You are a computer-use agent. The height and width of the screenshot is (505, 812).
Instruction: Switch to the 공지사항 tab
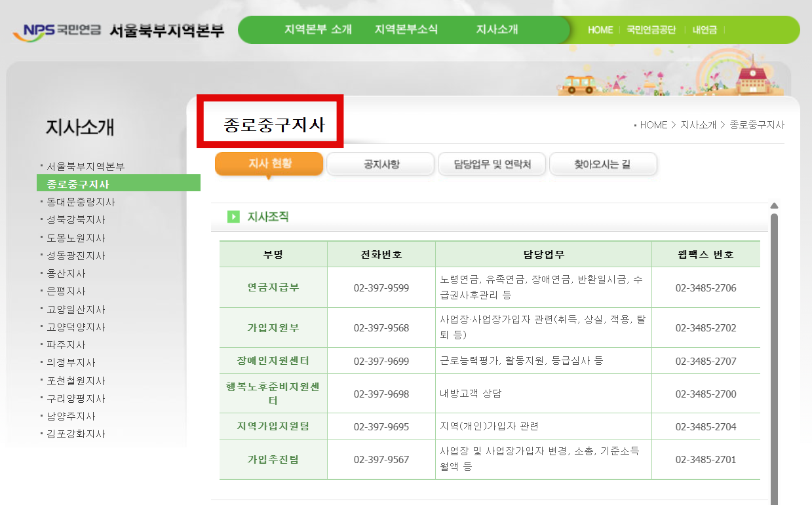(x=380, y=164)
